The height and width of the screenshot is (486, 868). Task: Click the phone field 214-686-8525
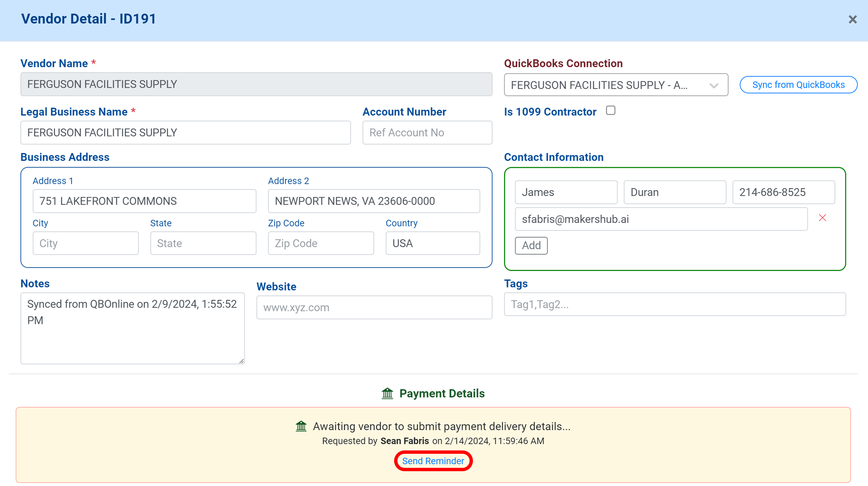click(784, 192)
